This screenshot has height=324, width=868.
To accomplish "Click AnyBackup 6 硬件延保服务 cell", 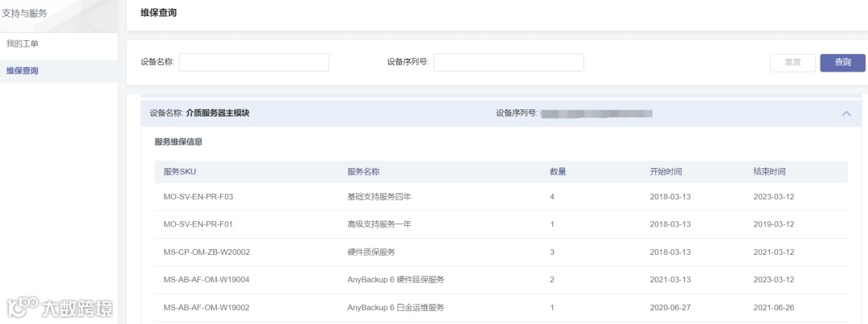I will point(395,280).
